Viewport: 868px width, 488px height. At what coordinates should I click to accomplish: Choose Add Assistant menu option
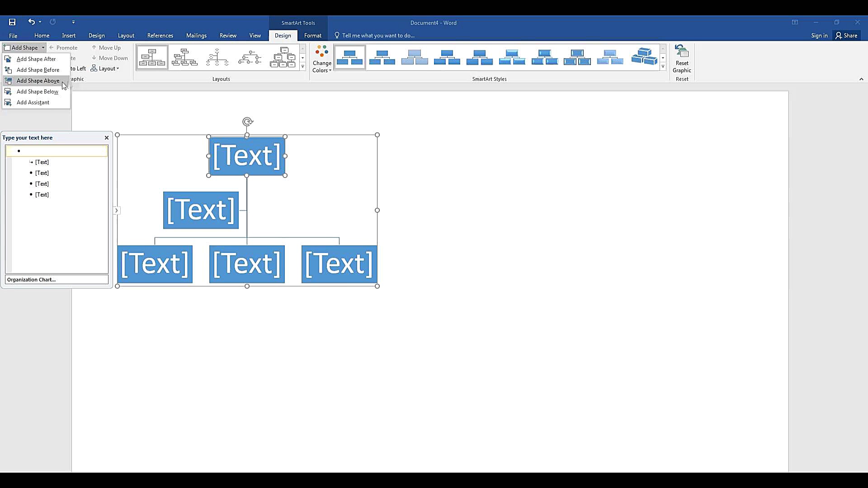pos(33,103)
